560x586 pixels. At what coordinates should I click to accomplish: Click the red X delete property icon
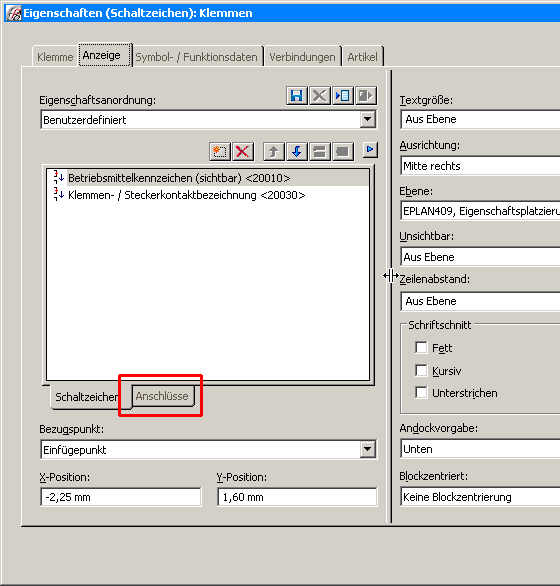(x=242, y=151)
